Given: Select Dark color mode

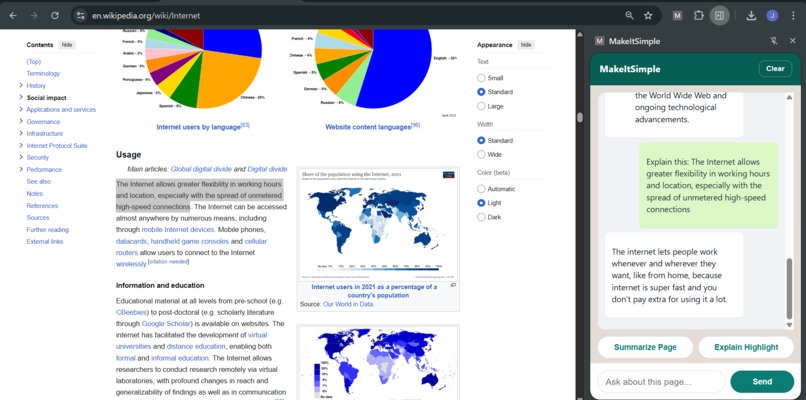Looking at the screenshot, I should click(481, 217).
